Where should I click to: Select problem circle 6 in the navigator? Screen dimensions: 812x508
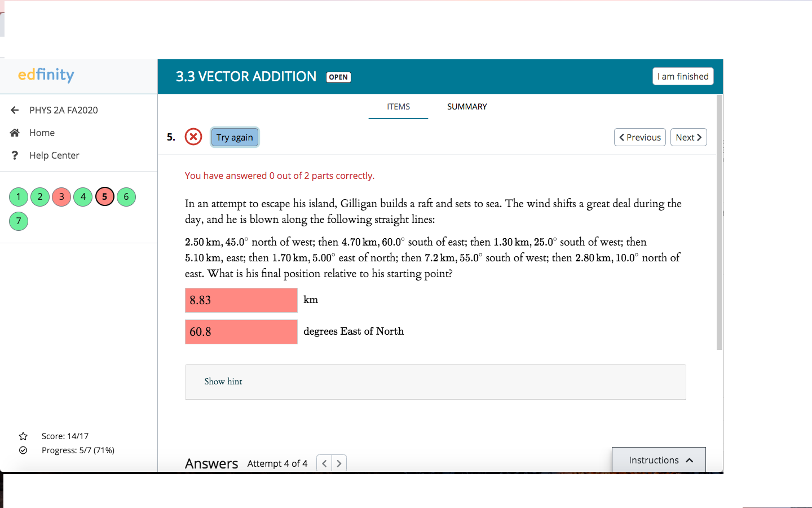(x=126, y=196)
